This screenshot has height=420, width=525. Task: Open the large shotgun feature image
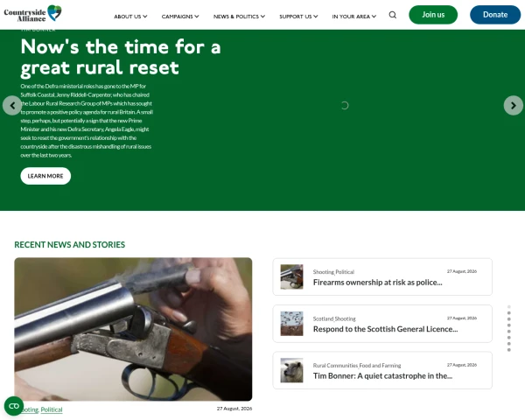point(133,329)
